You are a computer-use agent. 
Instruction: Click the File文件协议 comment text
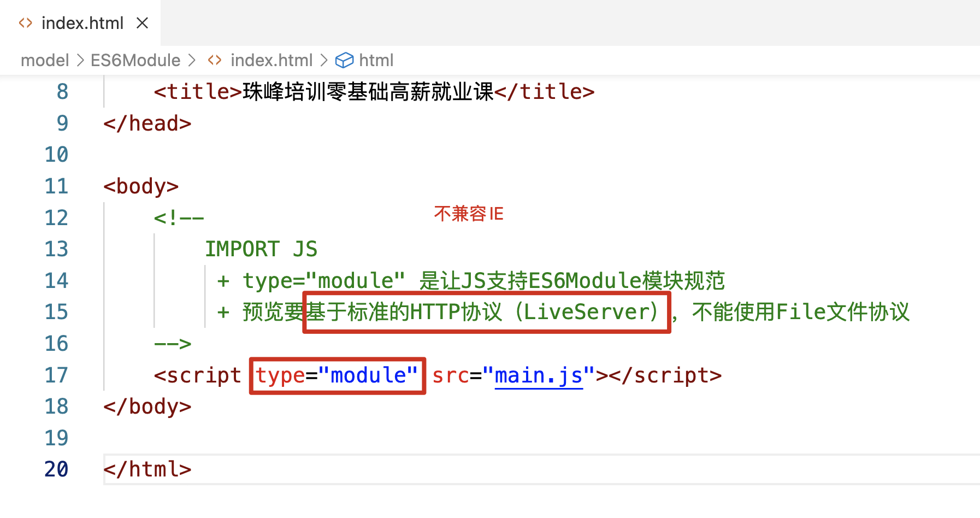point(843,312)
